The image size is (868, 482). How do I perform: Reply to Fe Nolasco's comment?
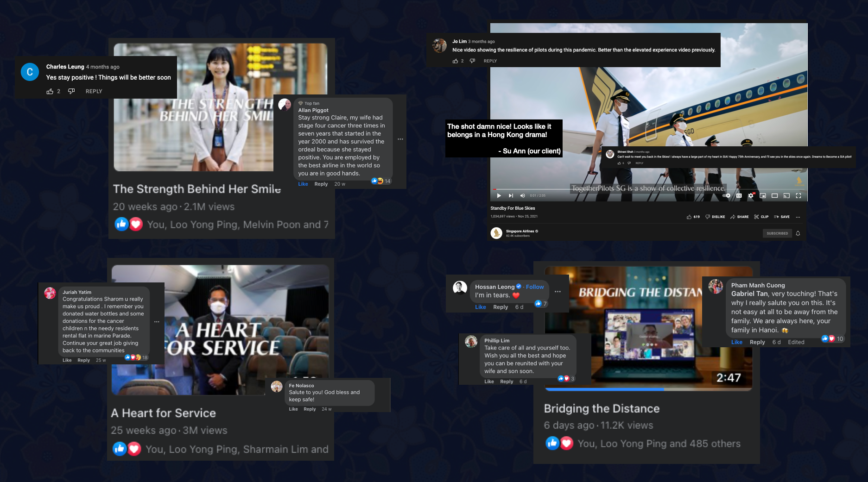[310, 409]
